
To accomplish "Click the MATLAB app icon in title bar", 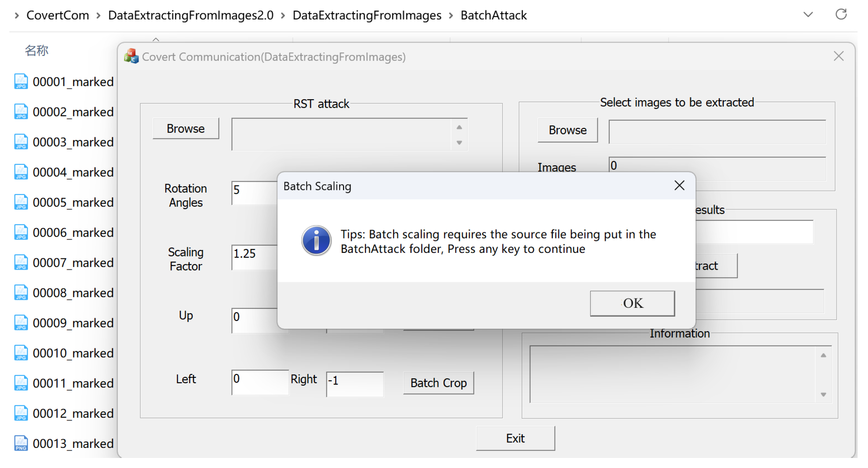I will 131,56.
